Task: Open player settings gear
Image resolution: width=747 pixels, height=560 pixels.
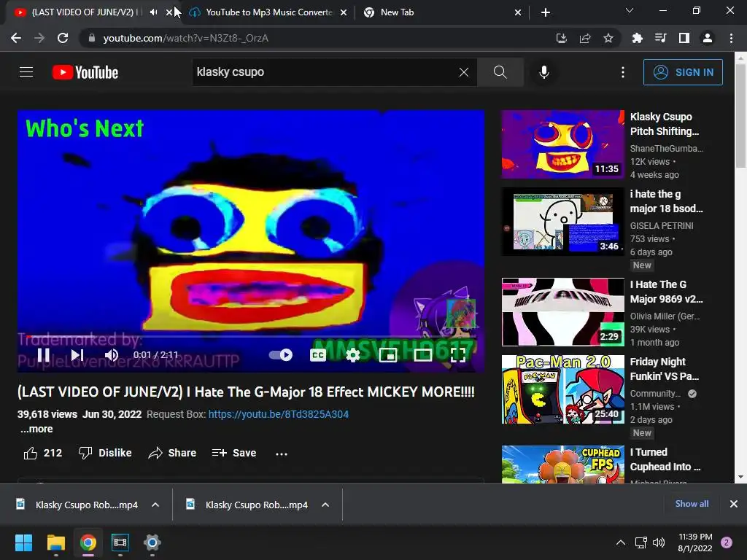Action: pyautogui.click(x=352, y=355)
